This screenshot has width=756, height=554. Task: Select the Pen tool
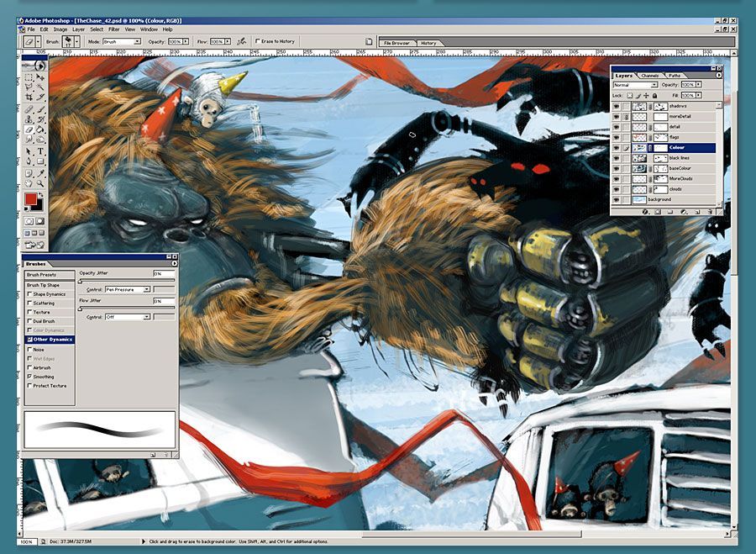coord(29,161)
